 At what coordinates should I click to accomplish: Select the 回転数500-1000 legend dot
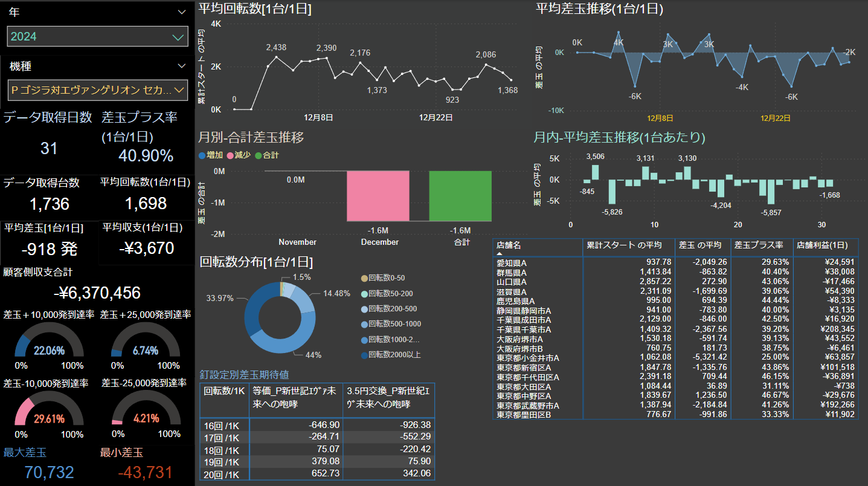pos(364,324)
